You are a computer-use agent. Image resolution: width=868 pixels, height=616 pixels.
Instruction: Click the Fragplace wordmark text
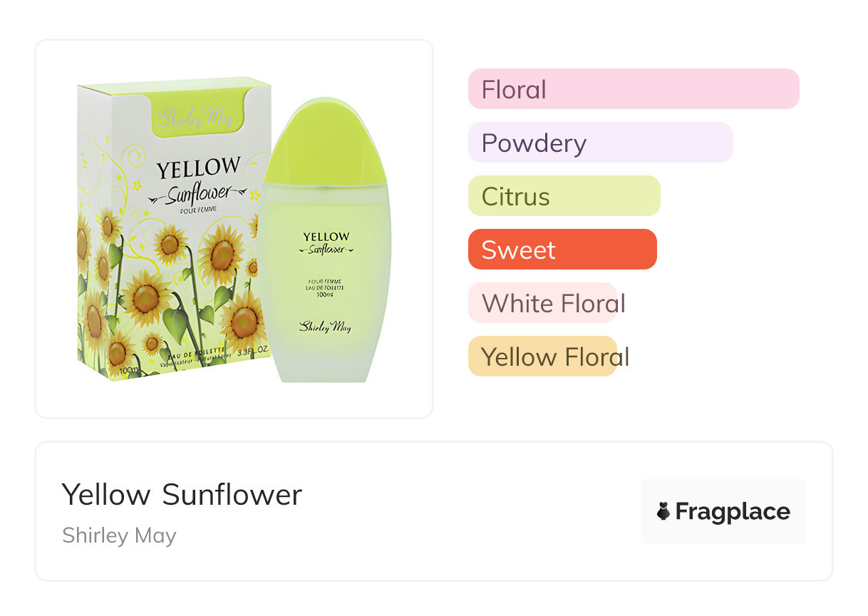coord(733,512)
